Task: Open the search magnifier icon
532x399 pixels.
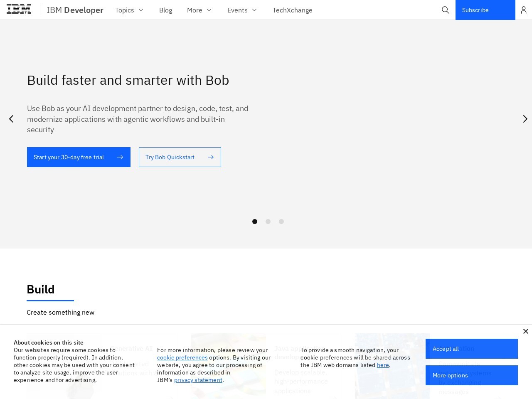Action: point(445,10)
